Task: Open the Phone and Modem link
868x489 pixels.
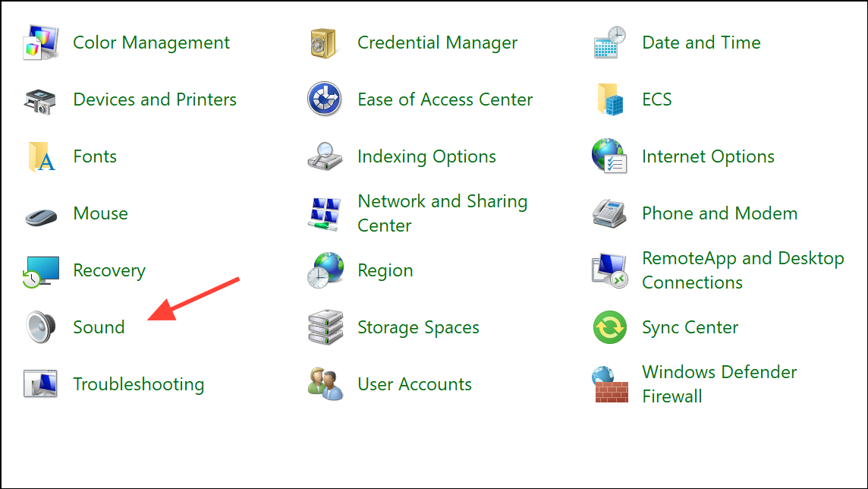Action: pos(719,213)
